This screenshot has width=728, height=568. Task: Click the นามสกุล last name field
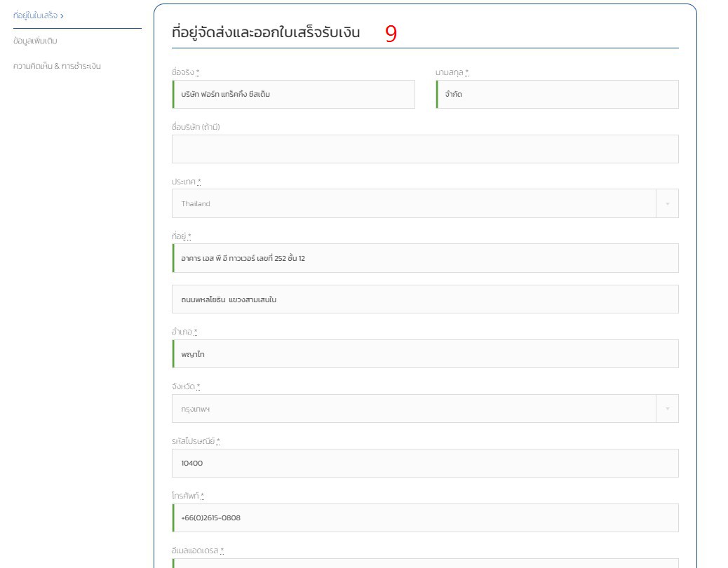pyautogui.click(x=557, y=94)
